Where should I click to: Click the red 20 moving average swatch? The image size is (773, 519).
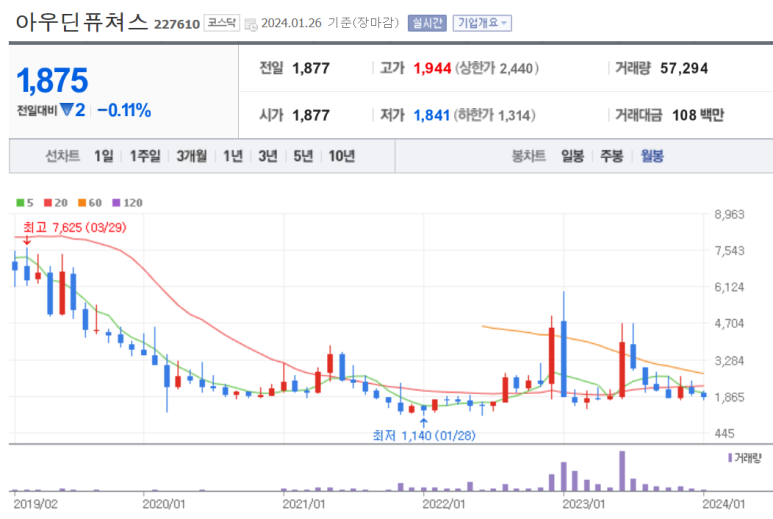click(x=48, y=203)
